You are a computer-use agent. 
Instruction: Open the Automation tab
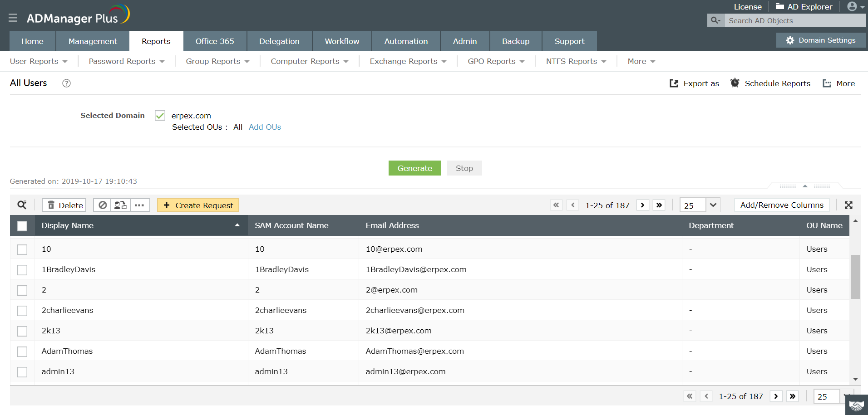point(405,41)
